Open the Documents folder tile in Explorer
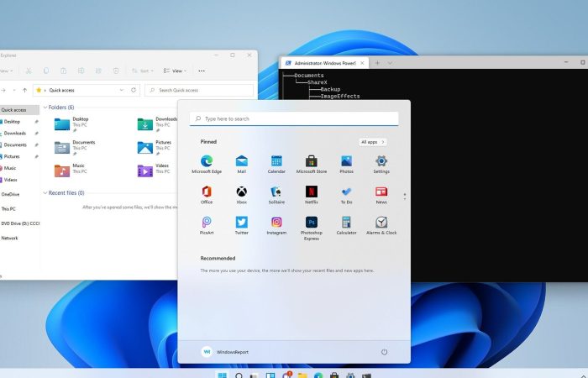Screen dimensions: 588x378 point(75,147)
